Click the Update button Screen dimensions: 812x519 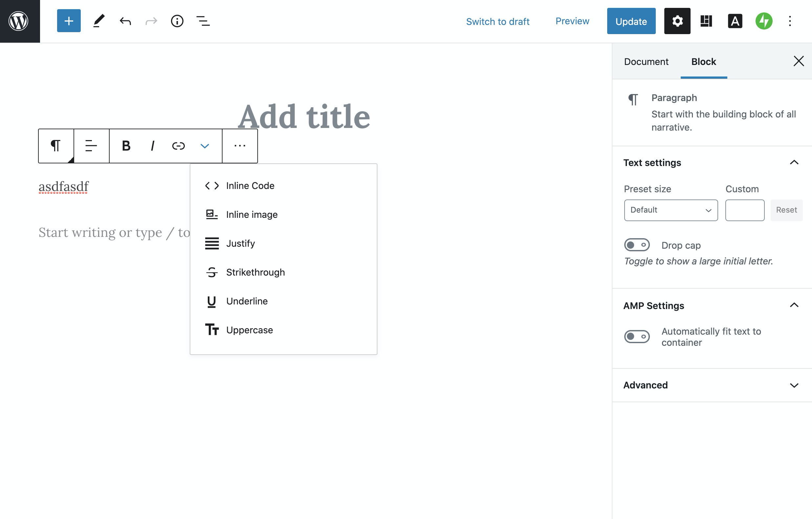pyautogui.click(x=631, y=21)
